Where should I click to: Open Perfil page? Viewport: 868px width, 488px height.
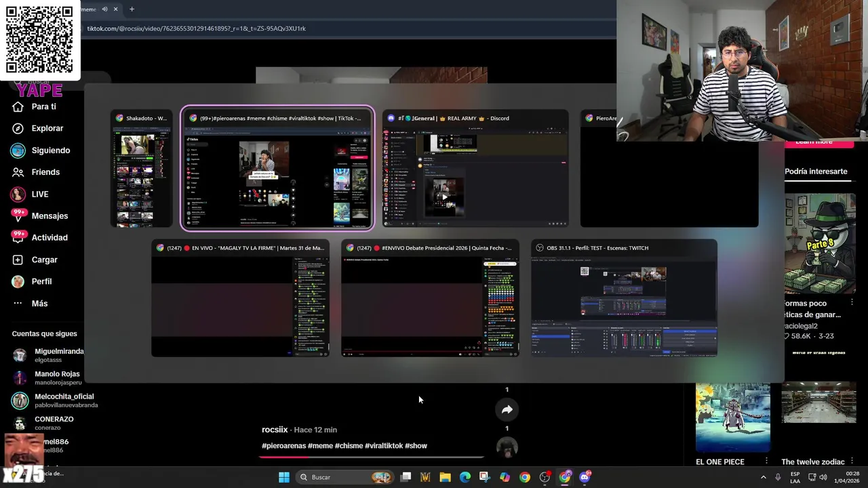[31, 281]
